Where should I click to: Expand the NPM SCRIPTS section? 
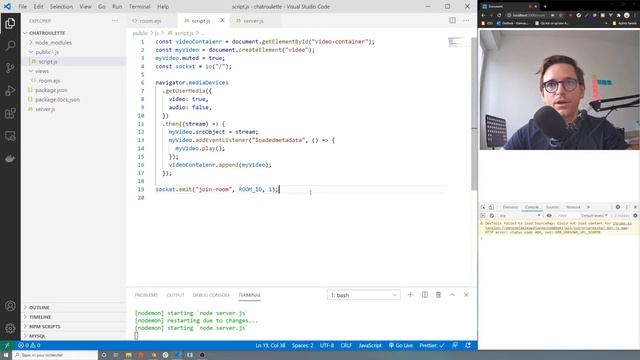[x=44, y=327]
